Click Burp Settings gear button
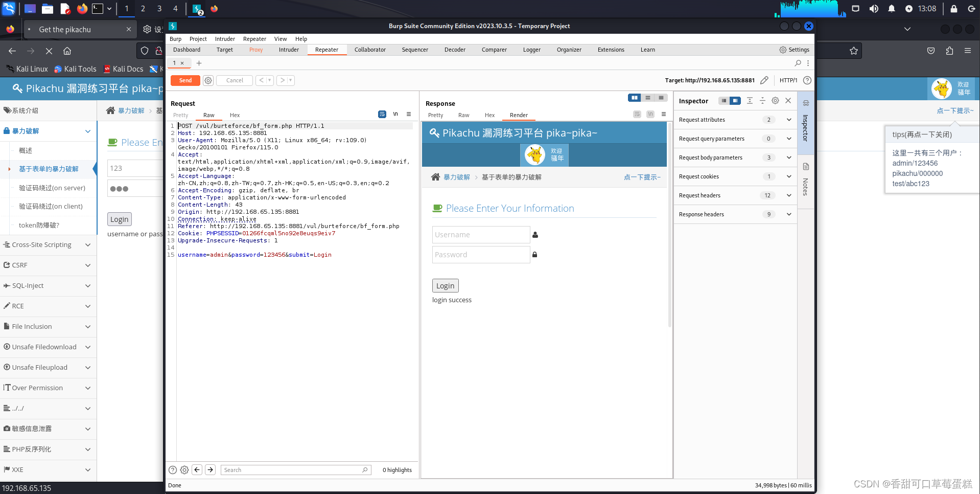Viewport: 980px width, 494px height. tap(794, 50)
